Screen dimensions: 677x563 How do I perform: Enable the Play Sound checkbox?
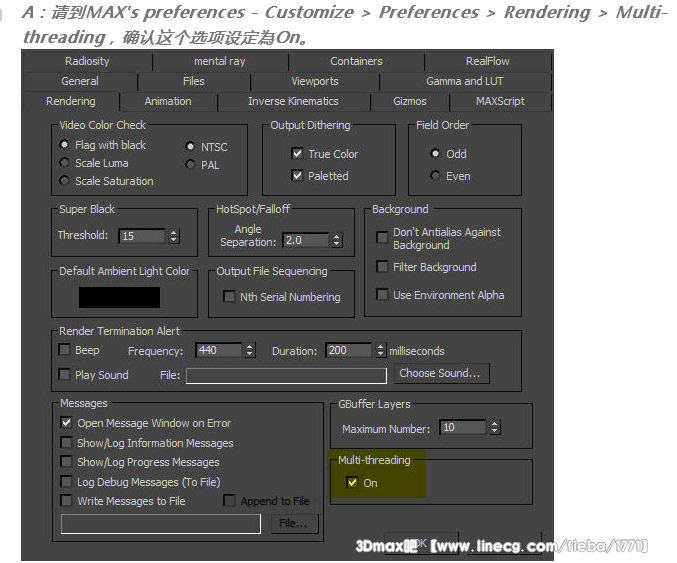pos(64,374)
